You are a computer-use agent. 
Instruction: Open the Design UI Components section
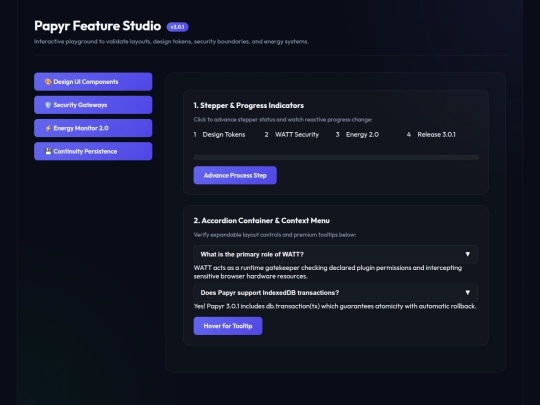coord(93,82)
